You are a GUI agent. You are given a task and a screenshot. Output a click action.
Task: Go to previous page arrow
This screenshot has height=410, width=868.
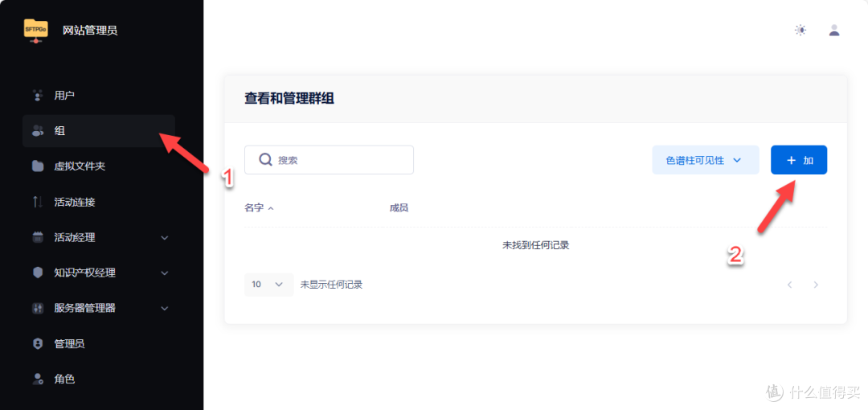(790, 285)
